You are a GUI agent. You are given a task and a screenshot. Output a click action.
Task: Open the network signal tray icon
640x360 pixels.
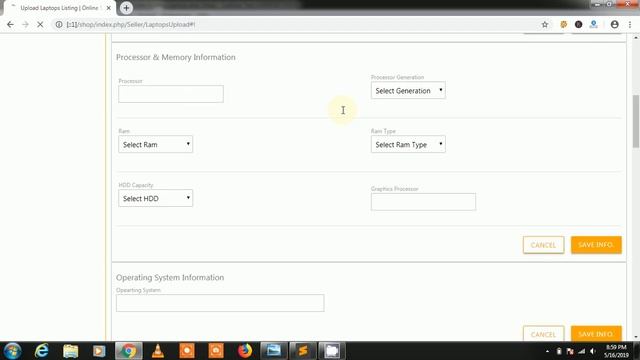582,351
